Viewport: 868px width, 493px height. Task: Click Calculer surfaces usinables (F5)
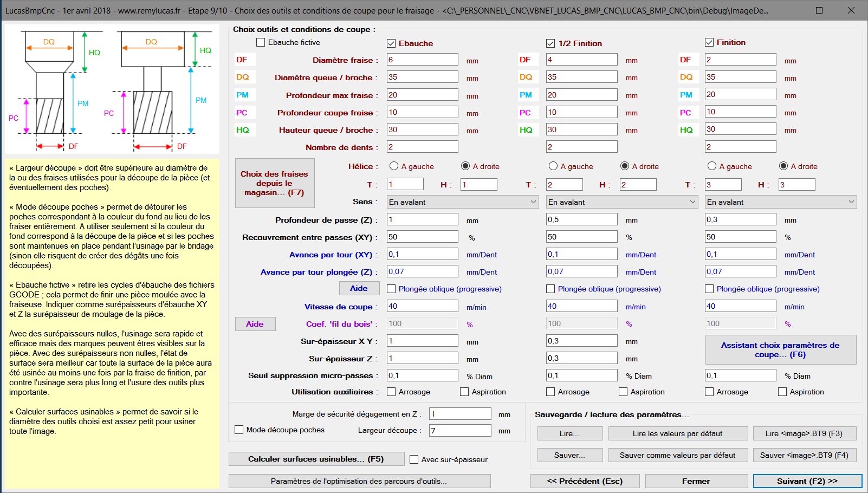316,459
